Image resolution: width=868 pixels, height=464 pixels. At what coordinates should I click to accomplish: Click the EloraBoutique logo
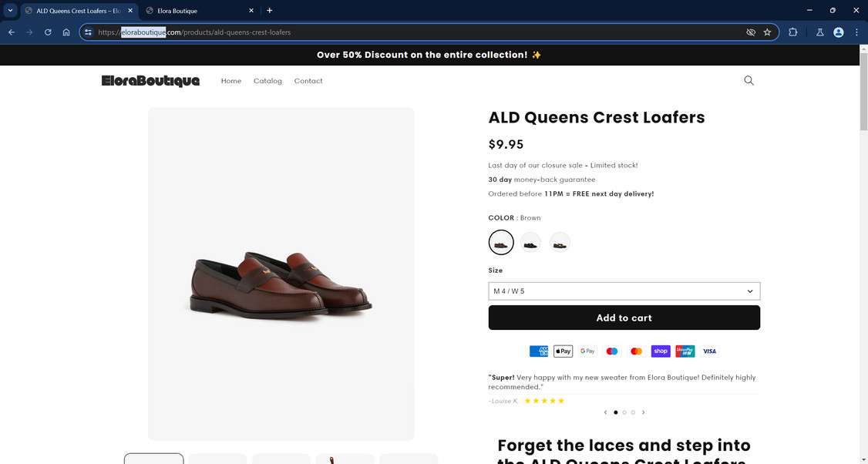pyautogui.click(x=150, y=81)
